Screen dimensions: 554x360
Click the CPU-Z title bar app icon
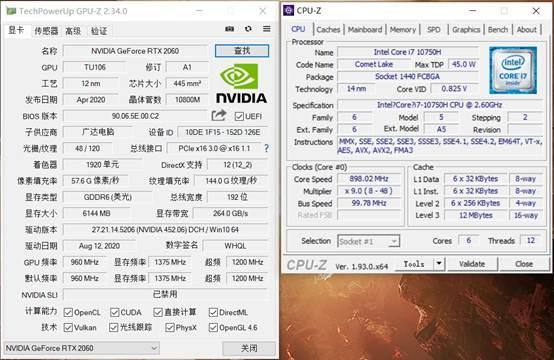(288, 11)
